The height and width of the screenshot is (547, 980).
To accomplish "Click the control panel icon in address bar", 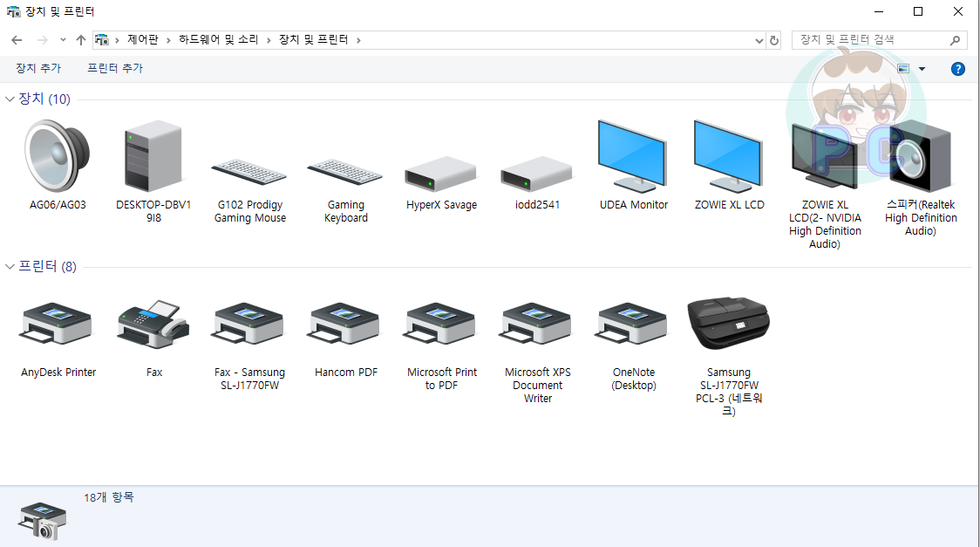I will [x=102, y=40].
